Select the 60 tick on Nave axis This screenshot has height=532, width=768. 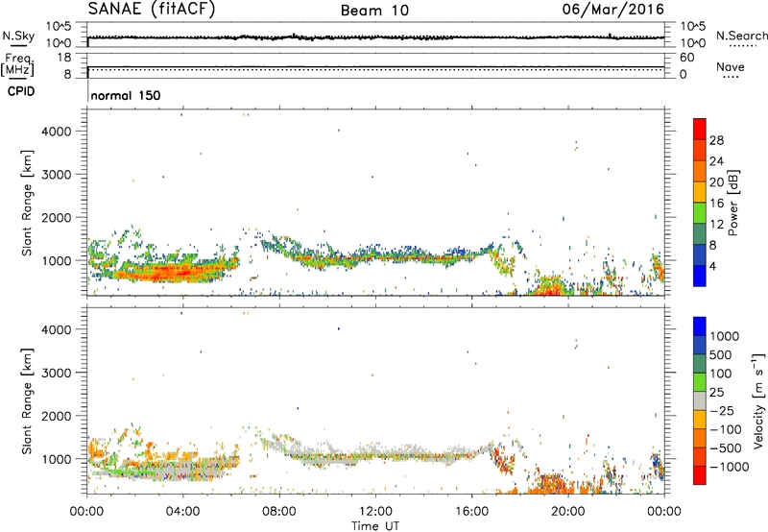(x=686, y=58)
